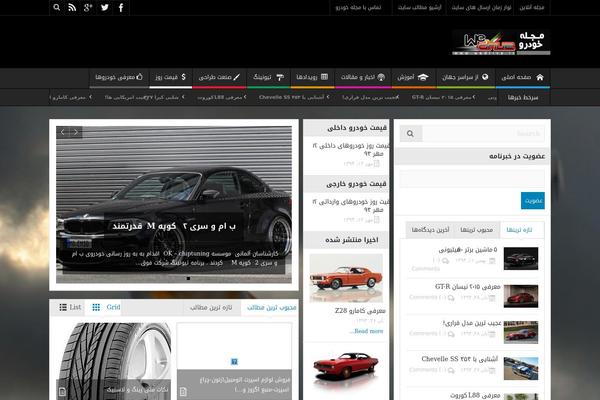Open the قیمت روز menu item
This screenshot has width=600, height=400.
tap(164, 77)
